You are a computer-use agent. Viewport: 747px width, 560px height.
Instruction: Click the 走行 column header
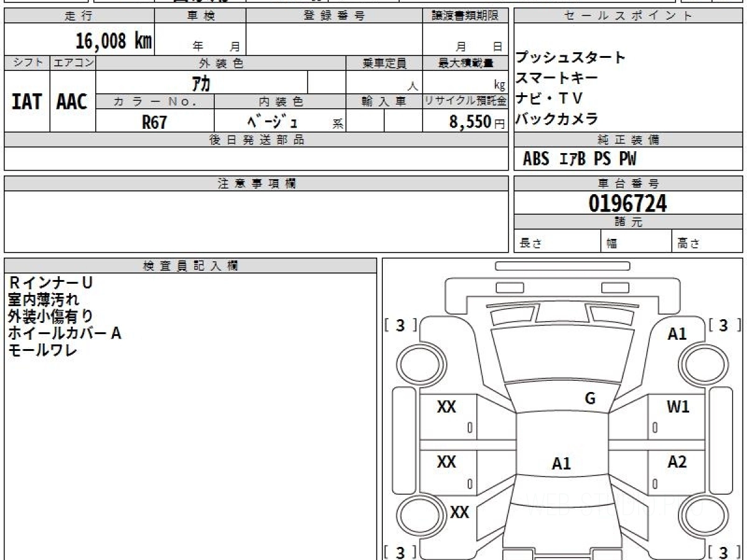pyautogui.click(x=79, y=16)
